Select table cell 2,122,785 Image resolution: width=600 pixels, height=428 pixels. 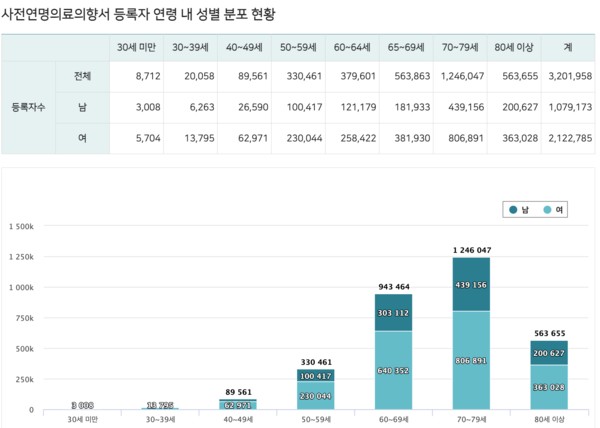570,138
